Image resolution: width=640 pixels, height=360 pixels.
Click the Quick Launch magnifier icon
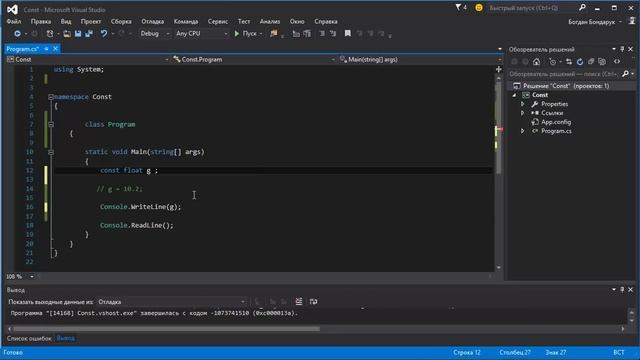(x=582, y=7)
